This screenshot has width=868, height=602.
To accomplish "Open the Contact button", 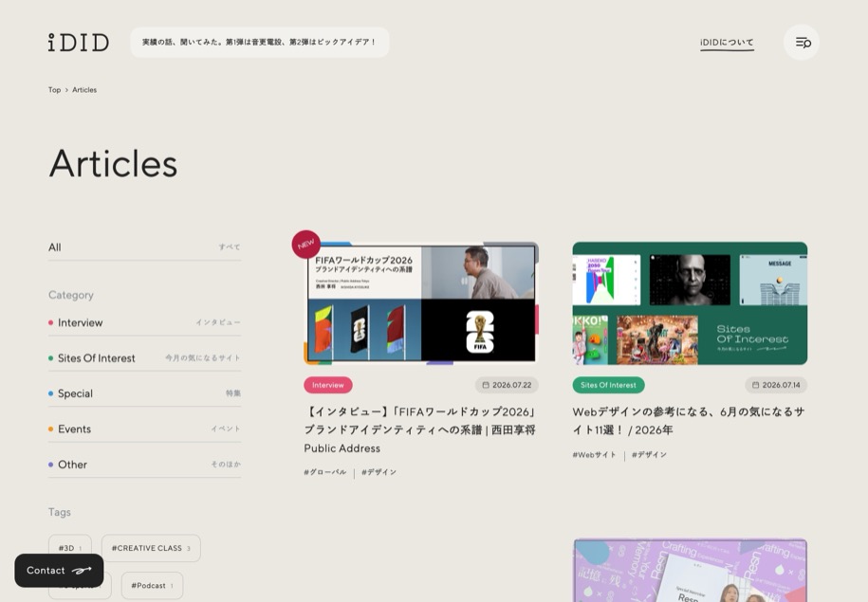I will coord(59,571).
